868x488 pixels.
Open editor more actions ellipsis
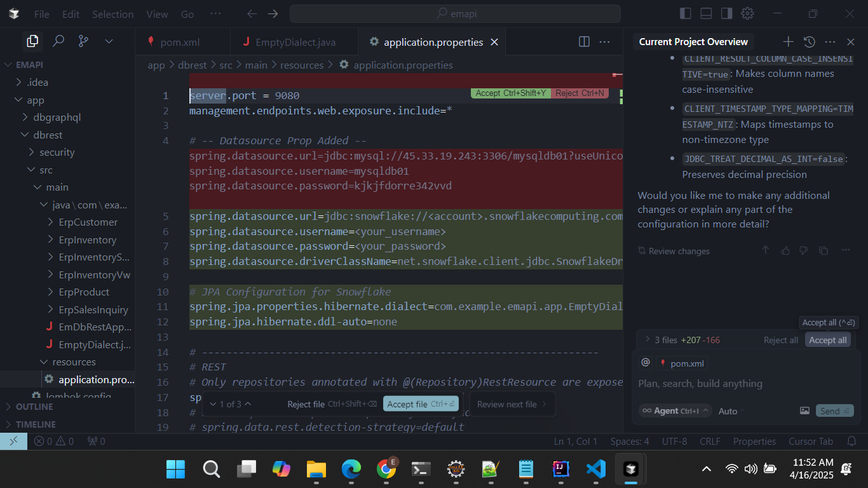tap(604, 42)
